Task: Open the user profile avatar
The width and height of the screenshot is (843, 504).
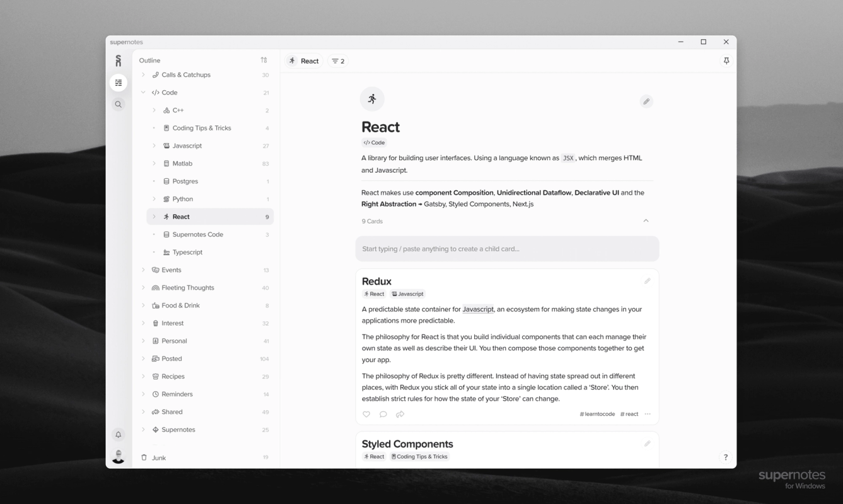Action: [118, 456]
